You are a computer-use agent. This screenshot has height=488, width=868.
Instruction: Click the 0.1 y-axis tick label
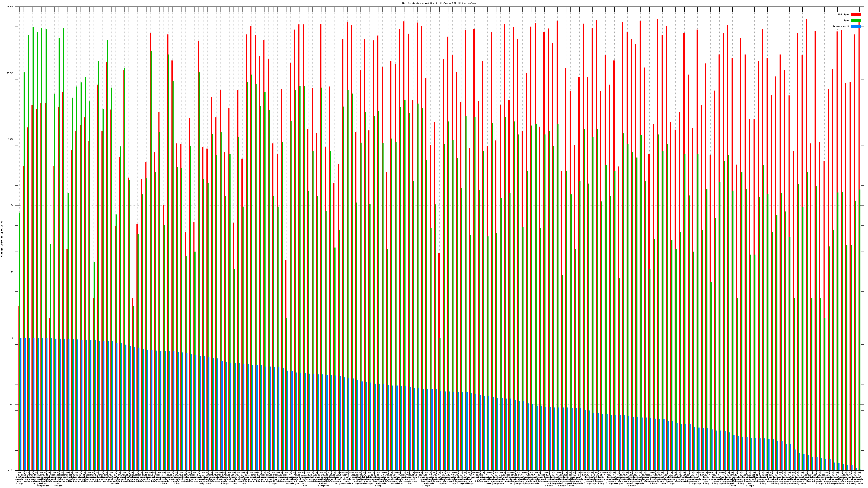(12, 404)
